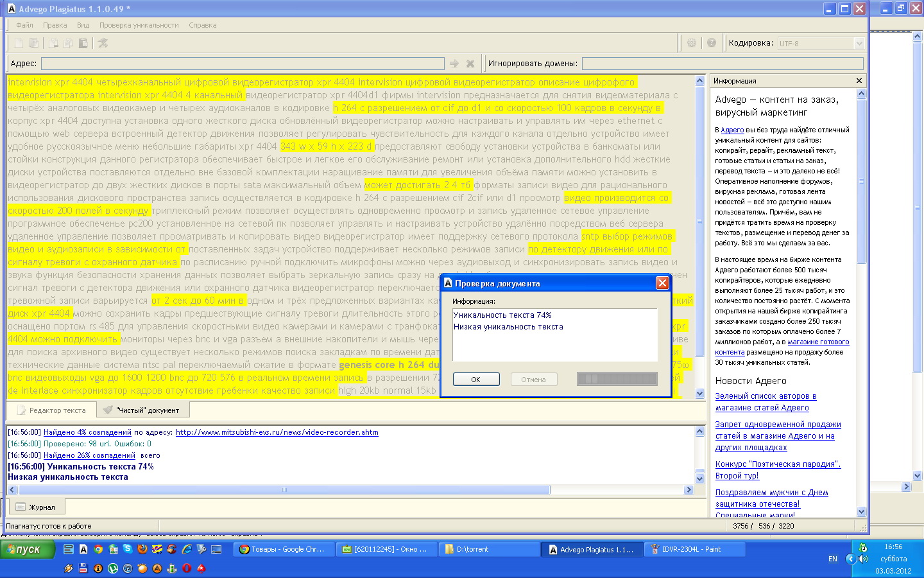Select the Журнал tab
The width and height of the screenshot is (924, 578).
coord(35,507)
